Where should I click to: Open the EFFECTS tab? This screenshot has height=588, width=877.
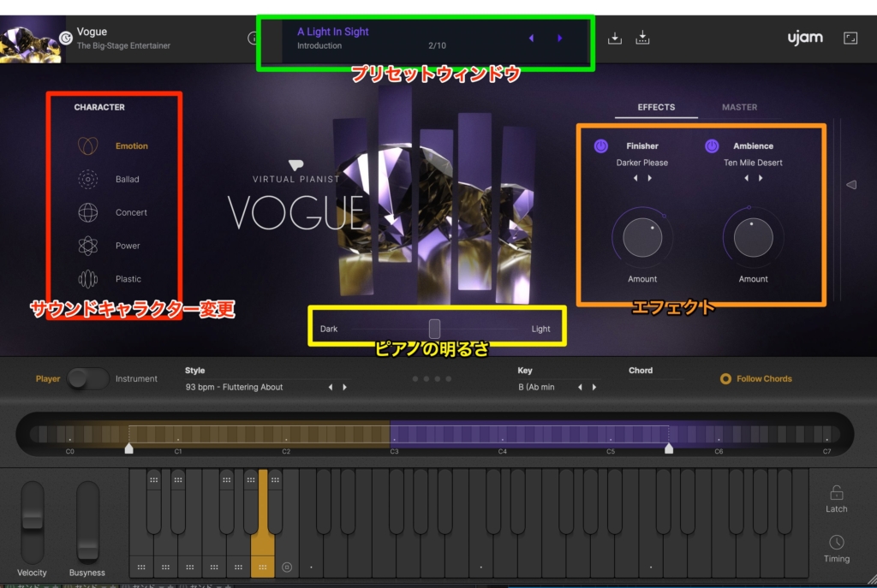[x=655, y=107]
